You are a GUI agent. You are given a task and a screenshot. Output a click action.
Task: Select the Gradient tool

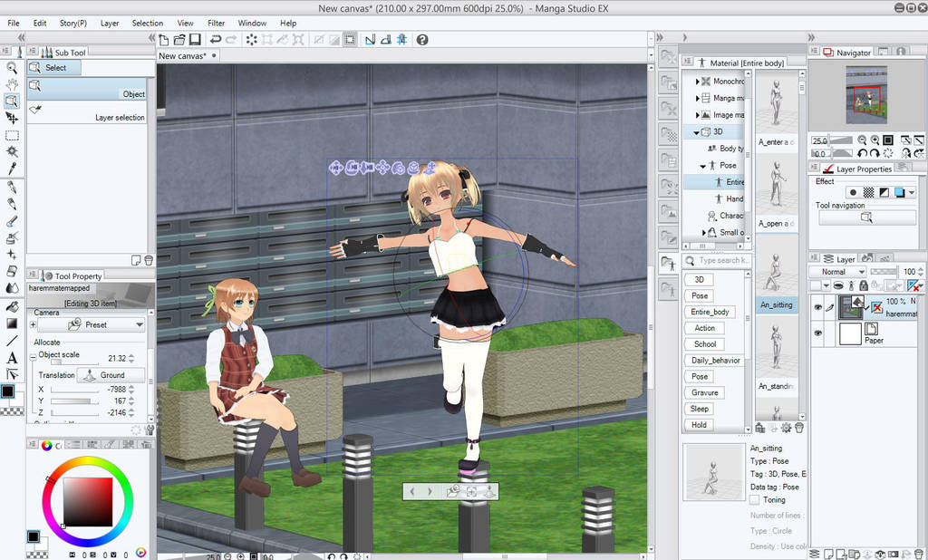coord(11,323)
